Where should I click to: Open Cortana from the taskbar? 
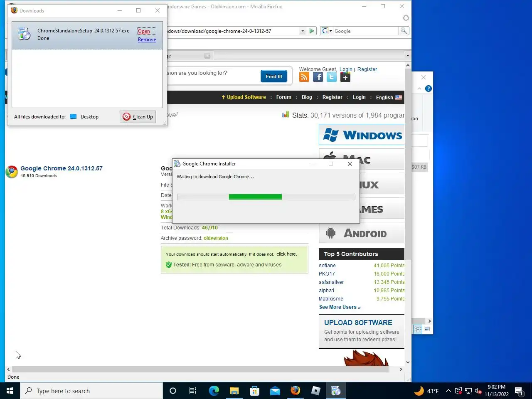click(173, 391)
